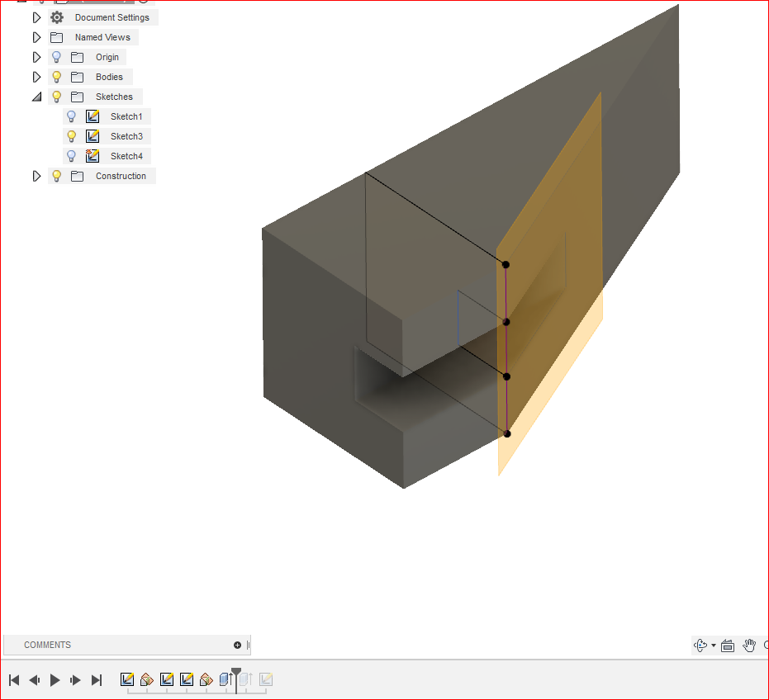Click the Named Views folder icon
Image resolution: width=769 pixels, height=700 pixels.
(57, 37)
